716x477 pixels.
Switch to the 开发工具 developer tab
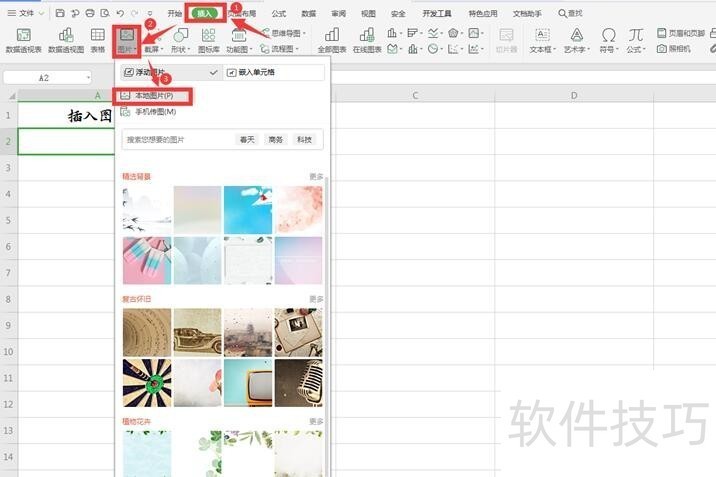(437, 14)
